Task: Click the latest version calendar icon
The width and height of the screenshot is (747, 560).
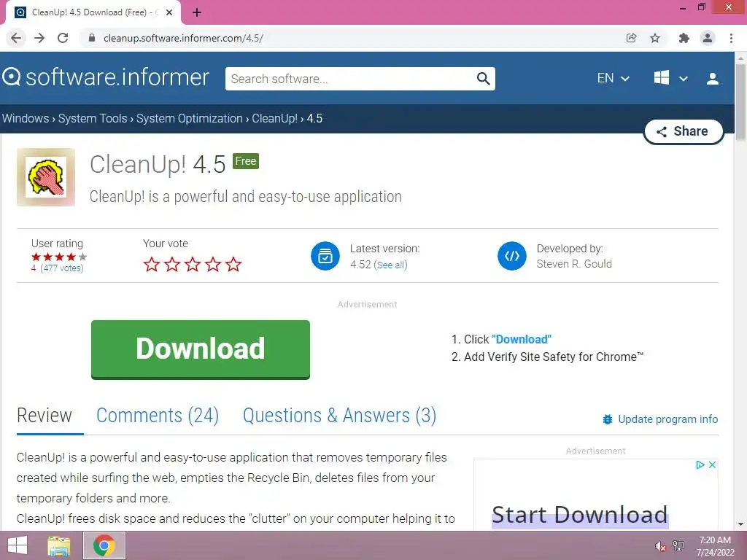Action: pyautogui.click(x=325, y=256)
